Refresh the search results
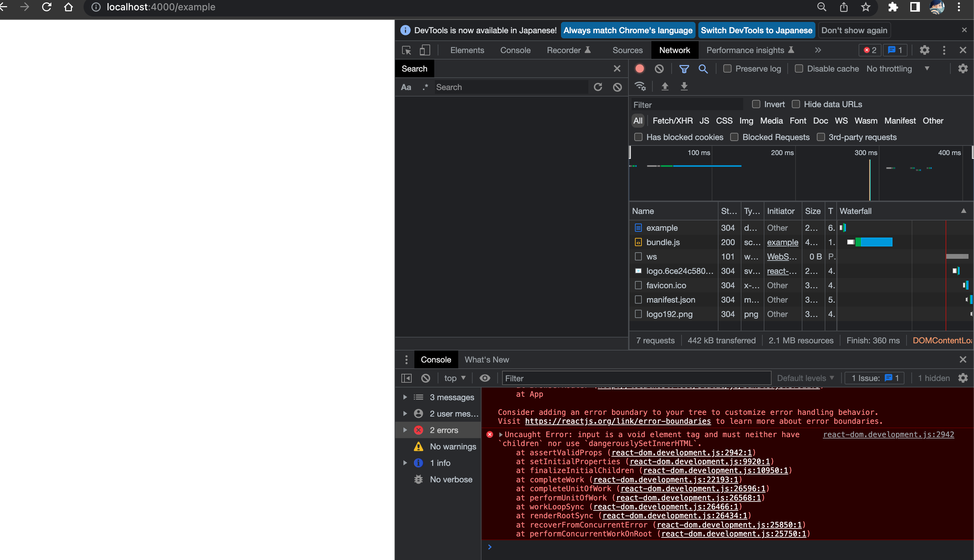 coord(598,87)
